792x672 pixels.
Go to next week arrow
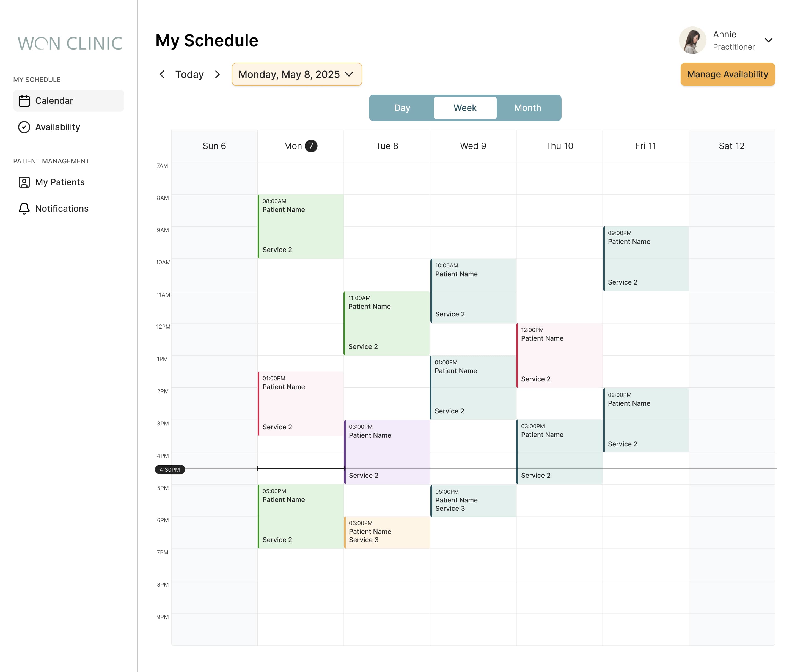coord(218,74)
